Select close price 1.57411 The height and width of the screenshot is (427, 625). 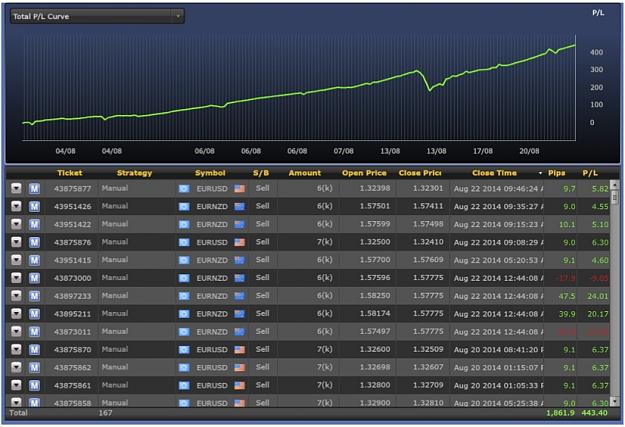tap(428, 206)
